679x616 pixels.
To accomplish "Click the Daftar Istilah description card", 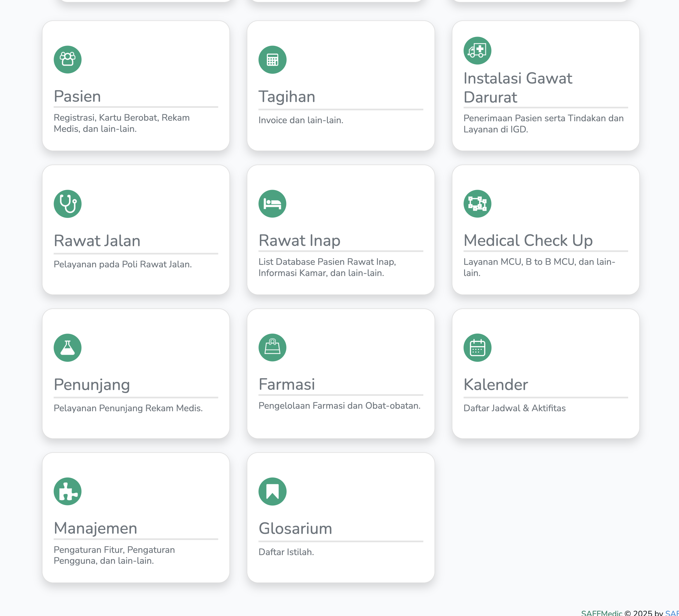I will 286,552.
